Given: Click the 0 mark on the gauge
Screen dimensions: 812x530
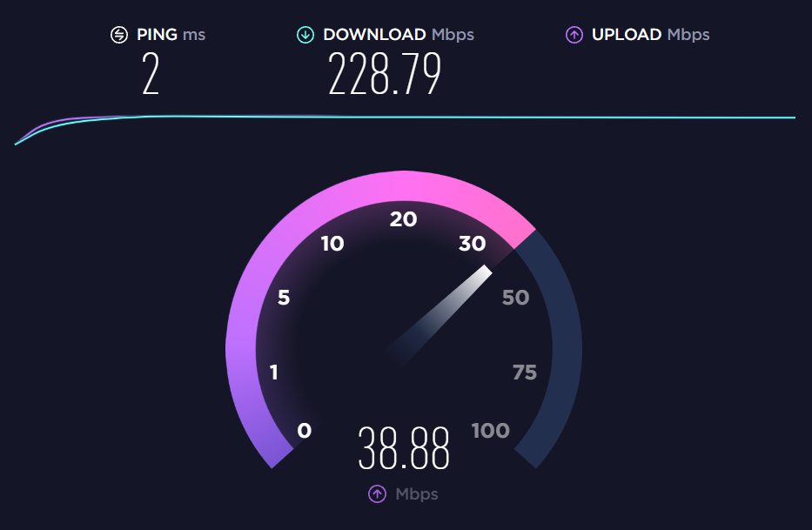Looking at the screenshot, I should [305, 431].
